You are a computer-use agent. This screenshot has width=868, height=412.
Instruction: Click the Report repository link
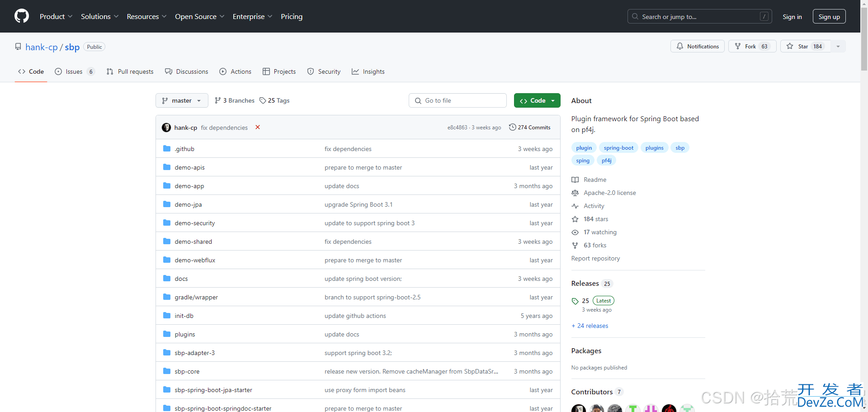pyautogui.click(x=595, y=258)
